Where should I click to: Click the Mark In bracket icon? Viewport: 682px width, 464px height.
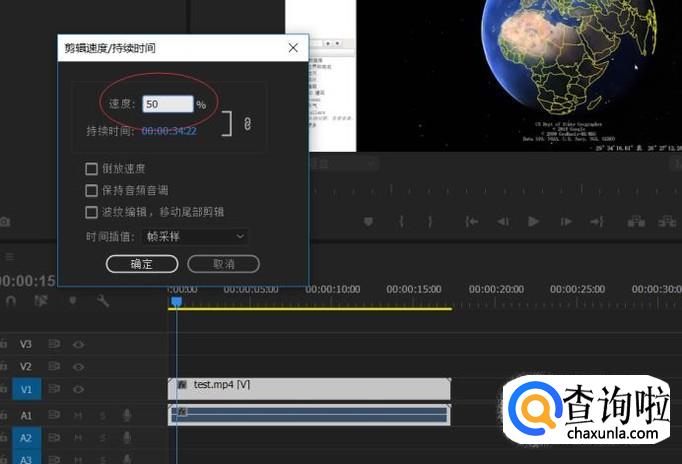[x=401, y=221]
